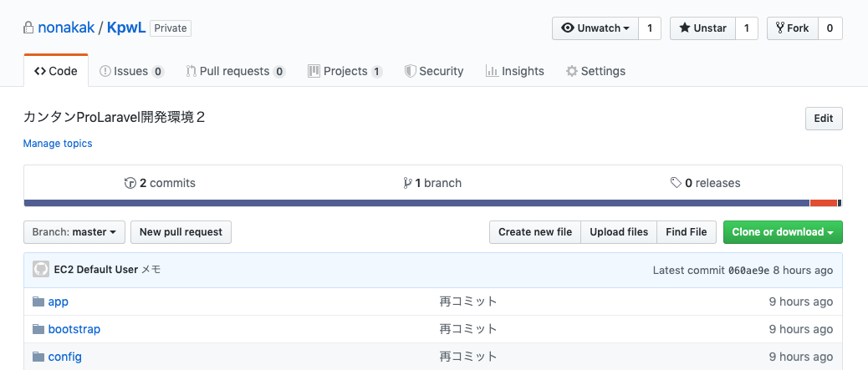Click the eye icon on Unwatch
868x370 pixels.
pos(568,28)
